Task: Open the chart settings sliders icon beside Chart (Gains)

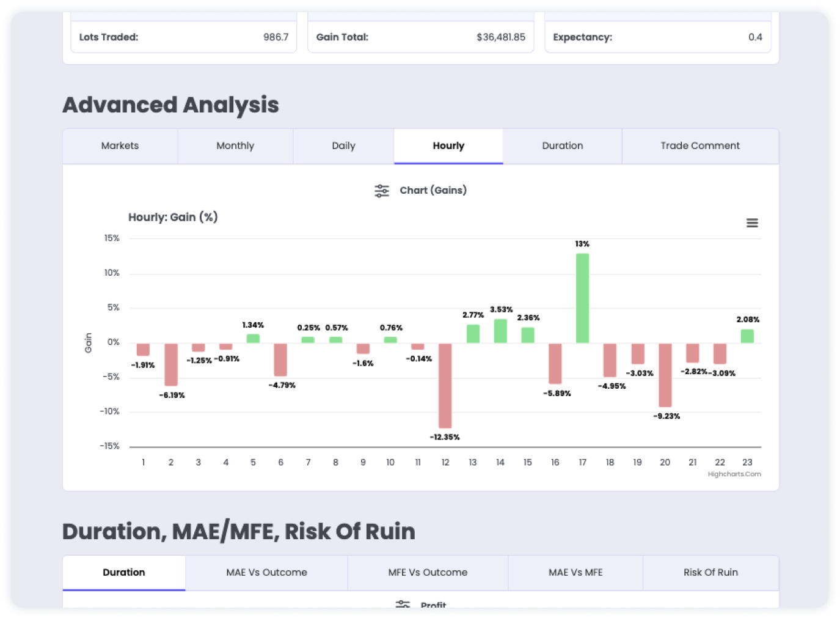Action: click(x=381, y=190)
